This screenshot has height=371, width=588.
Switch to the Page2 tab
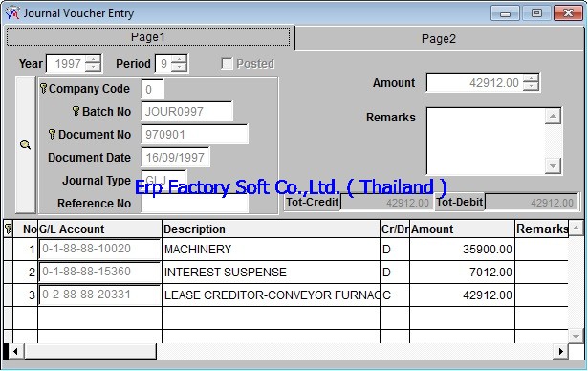[439, 38]
